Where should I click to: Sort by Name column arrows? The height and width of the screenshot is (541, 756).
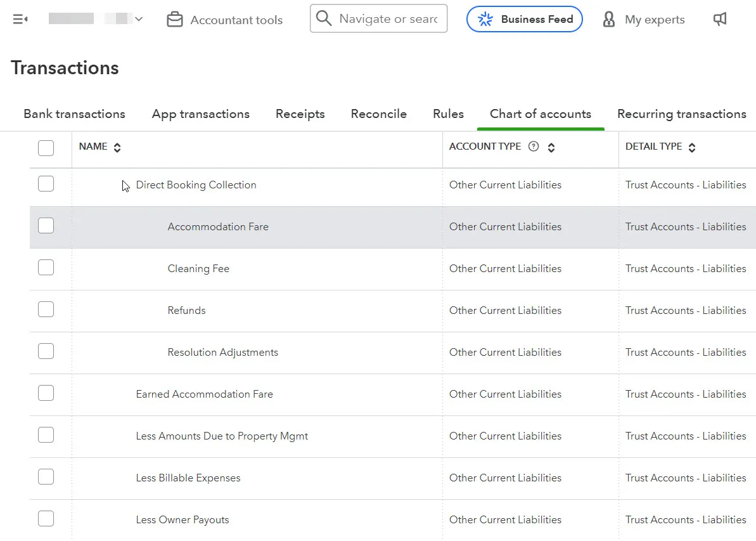coord(117,147)
